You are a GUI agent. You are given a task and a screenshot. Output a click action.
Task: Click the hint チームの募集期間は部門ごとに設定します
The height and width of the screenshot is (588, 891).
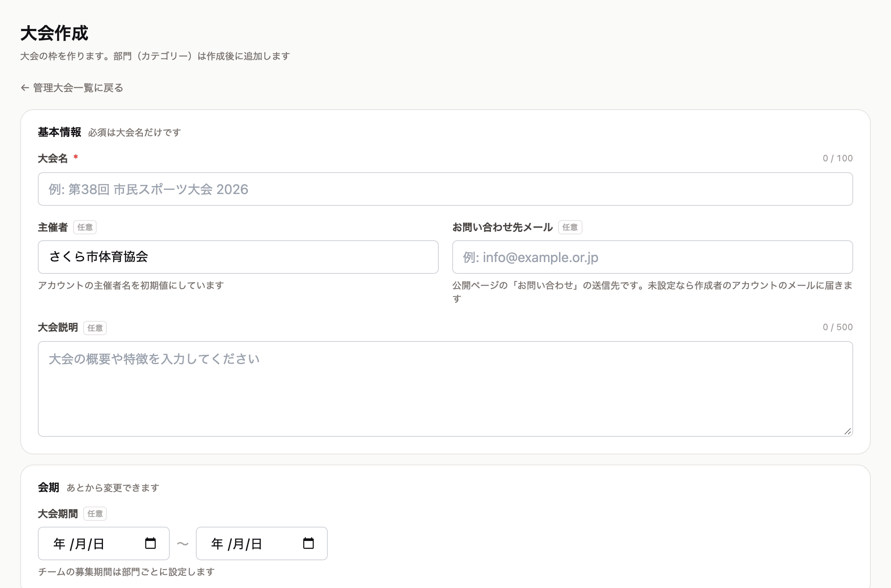[126, 572]
